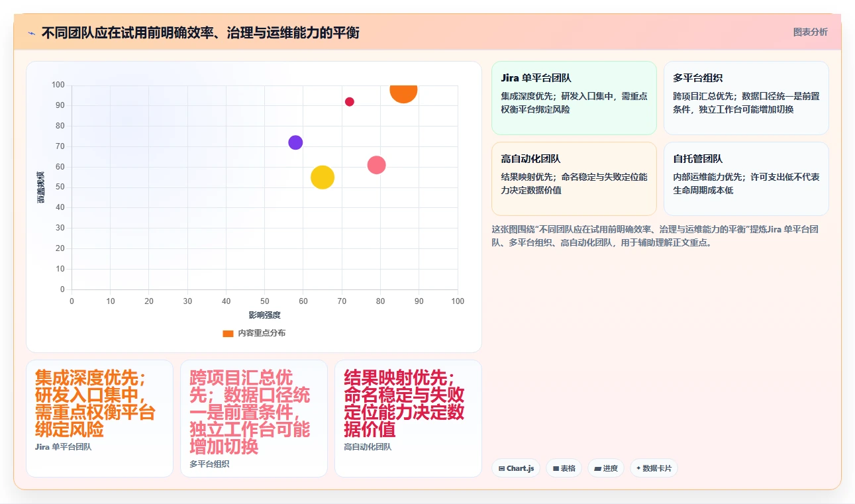Click the 覆盖规模 y-axis label
This screenshot has height=504, width=855.
(41, 187)
